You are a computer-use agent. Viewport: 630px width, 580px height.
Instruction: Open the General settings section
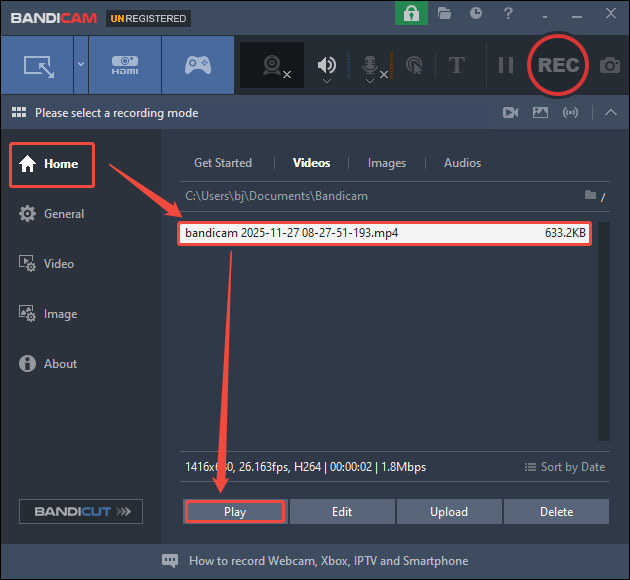[x=51, y=214]
